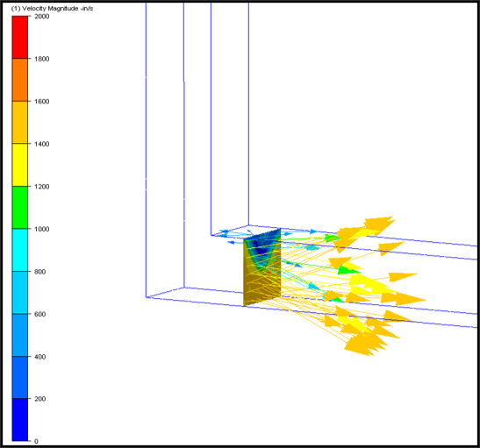
Task: Click the legend value 1000
Action: pyautogui.click(x=41, y=229)
